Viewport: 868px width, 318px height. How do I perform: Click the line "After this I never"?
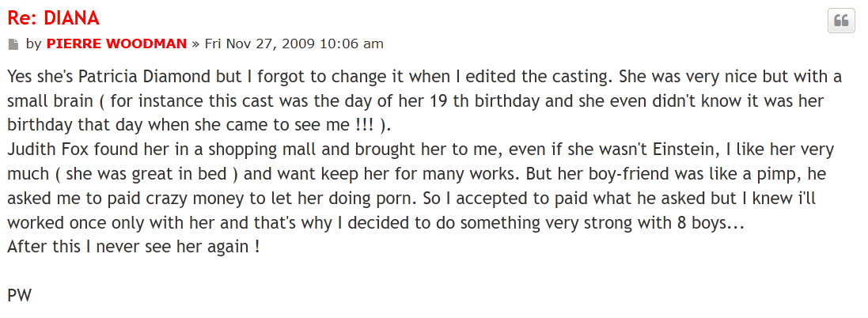click(75, 246)
